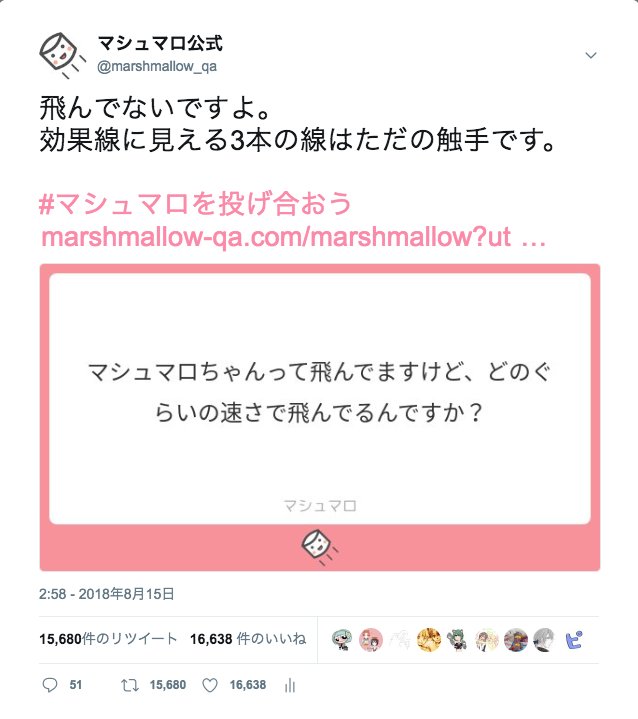
Task: Open the blue ピ liker avatar
Action: pyautogui.click(x=574, y=640)
